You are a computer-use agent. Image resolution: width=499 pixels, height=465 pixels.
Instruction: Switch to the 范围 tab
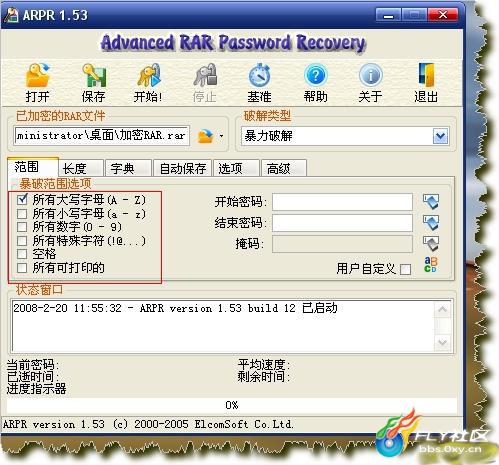[x=33, y=167]
